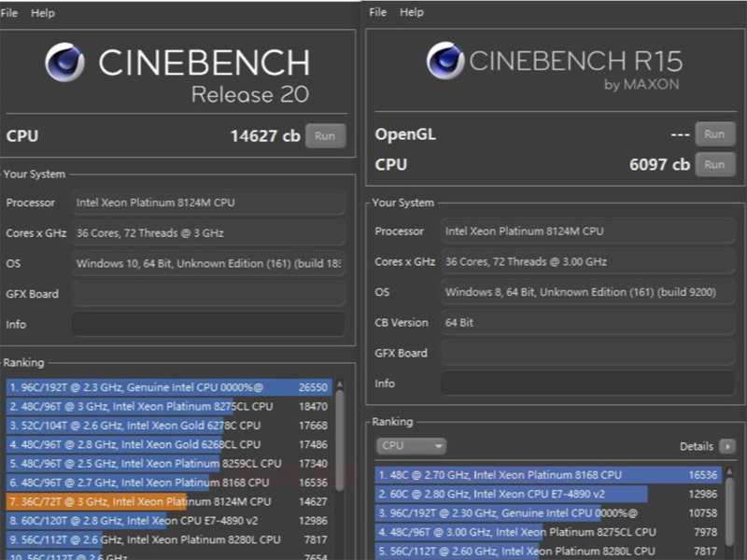747x560 pixels.
Task: Open the CPU ranking dropdown in R15
Action: click(411, 446)
